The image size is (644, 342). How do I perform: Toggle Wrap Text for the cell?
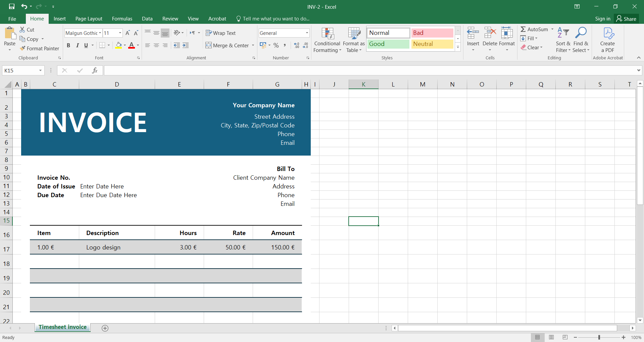click(220, 33)
